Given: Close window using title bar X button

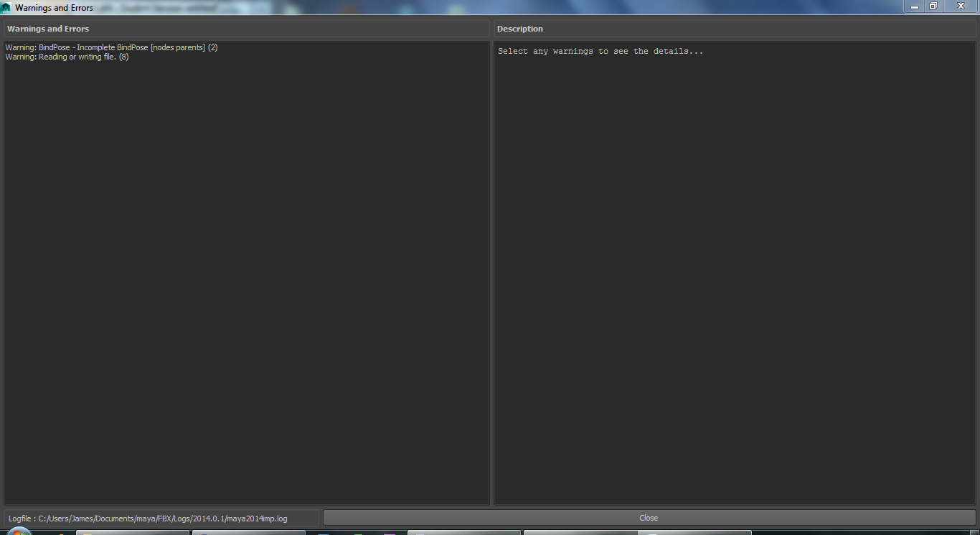Looking at the screenshot, I should (961, 6).
